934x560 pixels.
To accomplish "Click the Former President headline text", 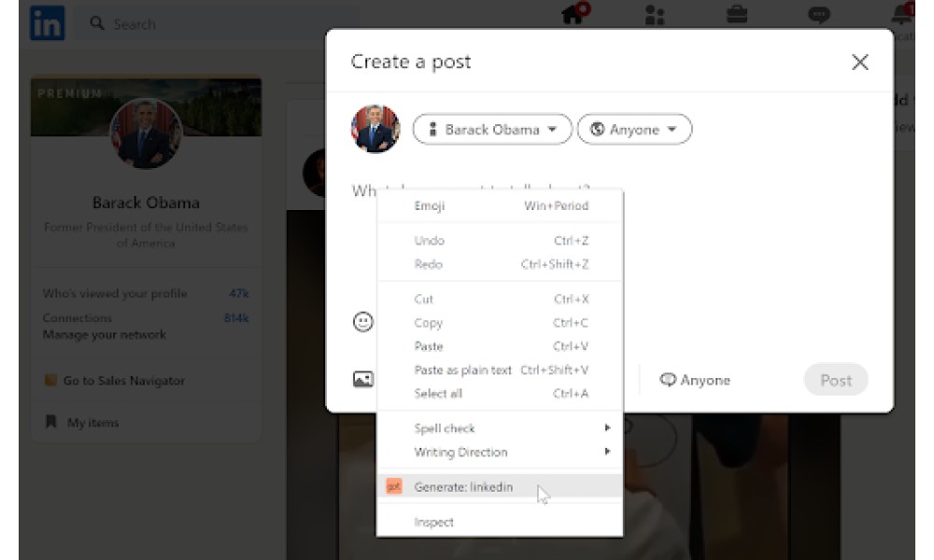I will (x=146, y=235).
